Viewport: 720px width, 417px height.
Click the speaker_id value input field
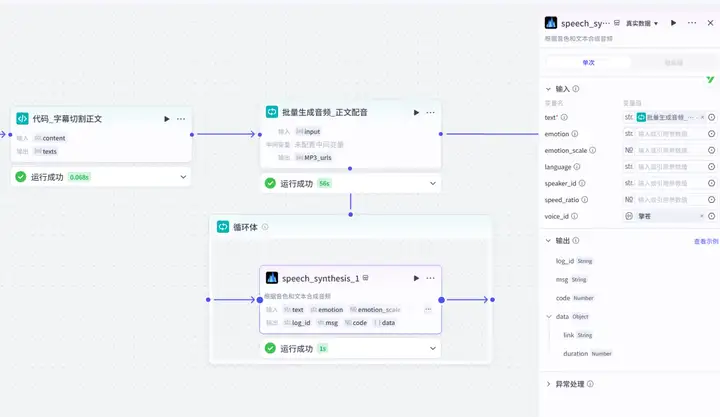[x=670, y=183]
